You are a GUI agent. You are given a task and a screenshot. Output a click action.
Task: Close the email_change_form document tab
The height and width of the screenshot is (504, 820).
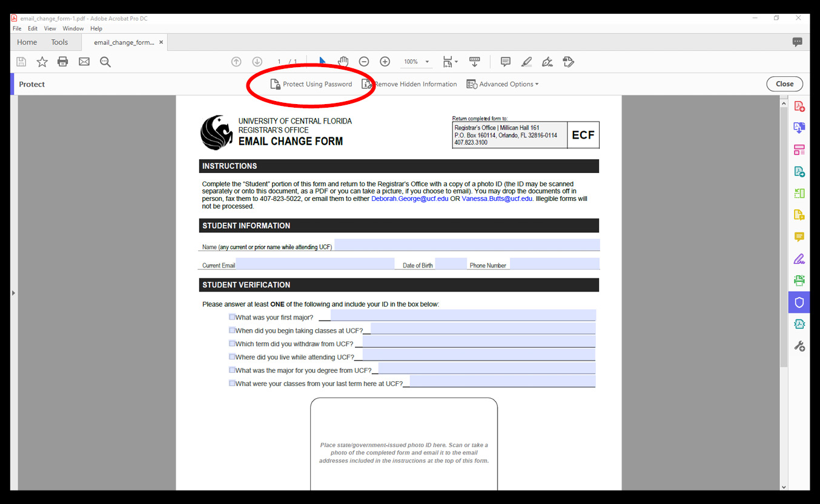coord(161,42)
